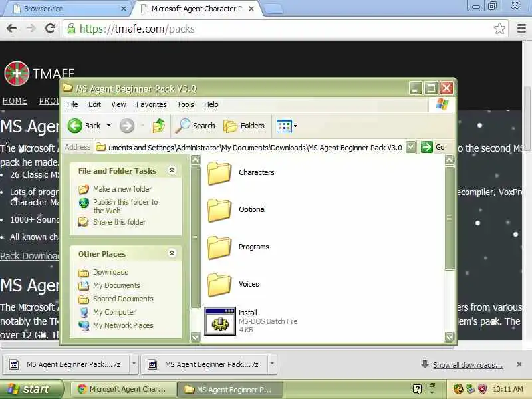Click the help question mark taskbar icon
532x399 pixels.
click(x=418, y=389)
